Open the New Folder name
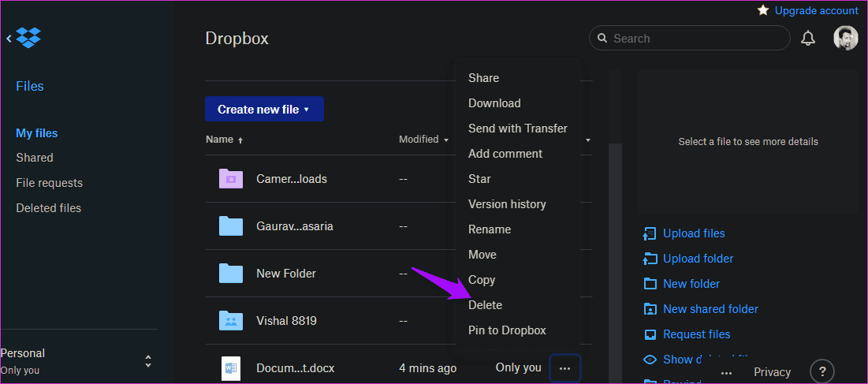 point(286,274)
